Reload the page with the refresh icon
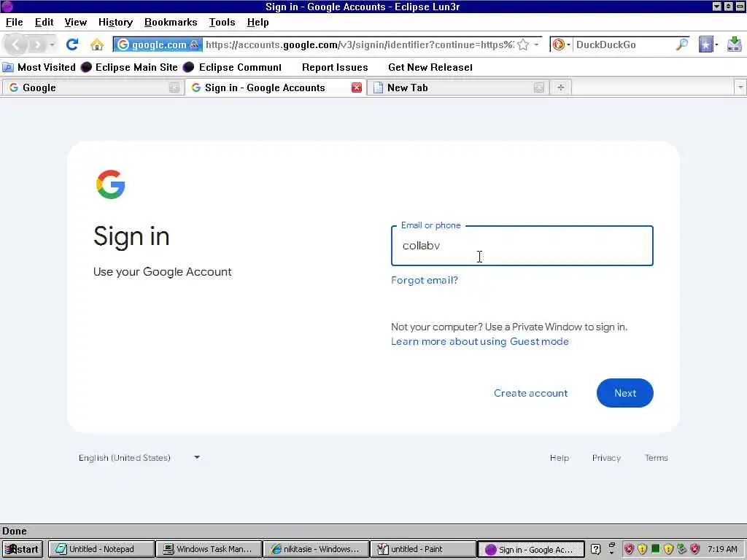The height and width of the screenshot is (560, 747). (x=72, y=44)
